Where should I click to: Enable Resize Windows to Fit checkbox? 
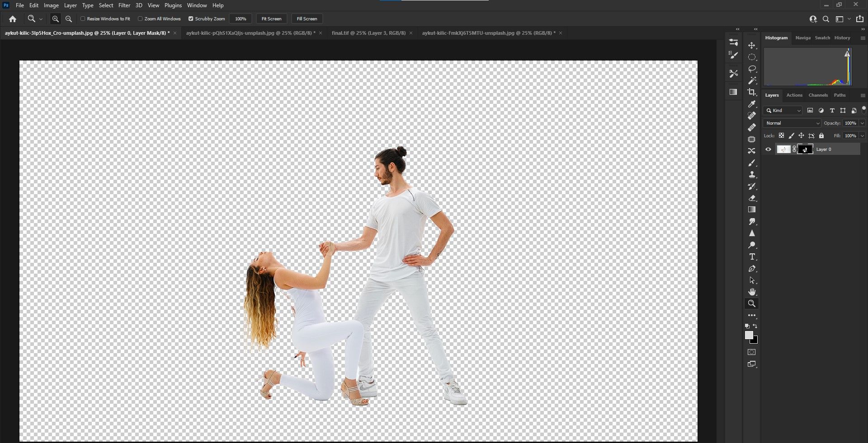(x=83, y=19)
